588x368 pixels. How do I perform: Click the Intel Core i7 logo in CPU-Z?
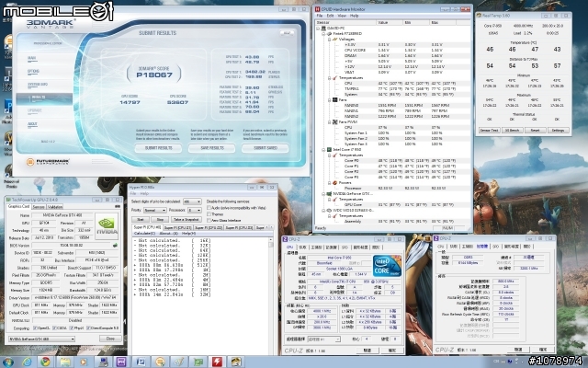click(387, 266)
